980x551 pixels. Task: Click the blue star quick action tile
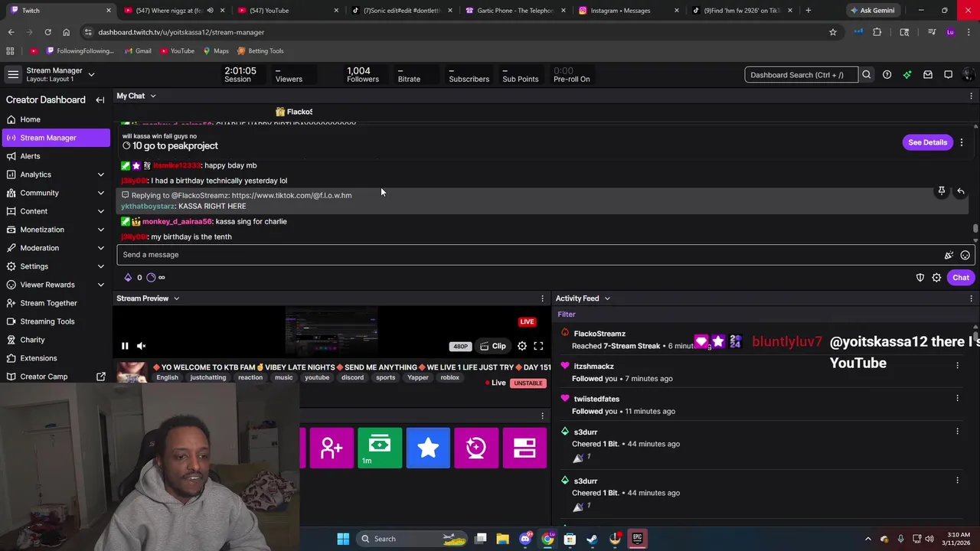[428, 448]
